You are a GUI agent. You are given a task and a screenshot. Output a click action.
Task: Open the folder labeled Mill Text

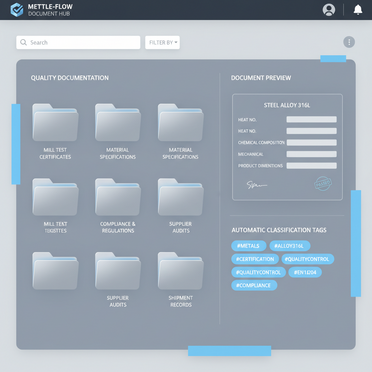(55, 197)
